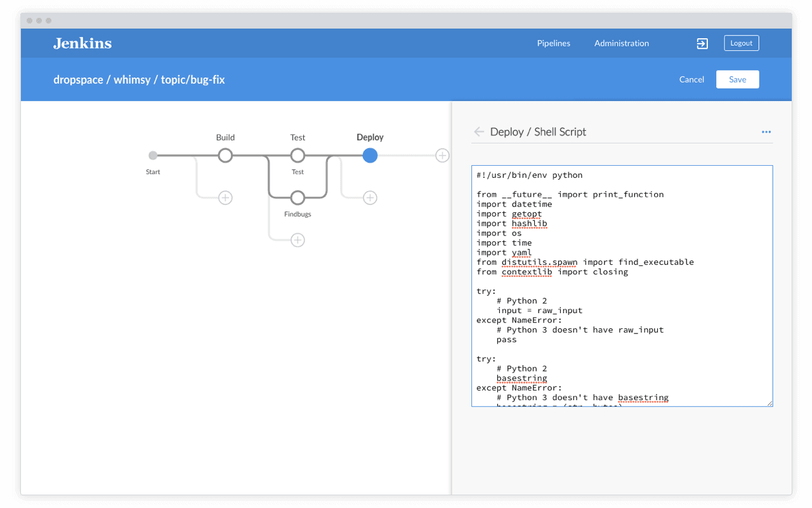This screenshot has width=812, height=508.
Task: Add new stage after Deploy
Action: pos(442,156)
